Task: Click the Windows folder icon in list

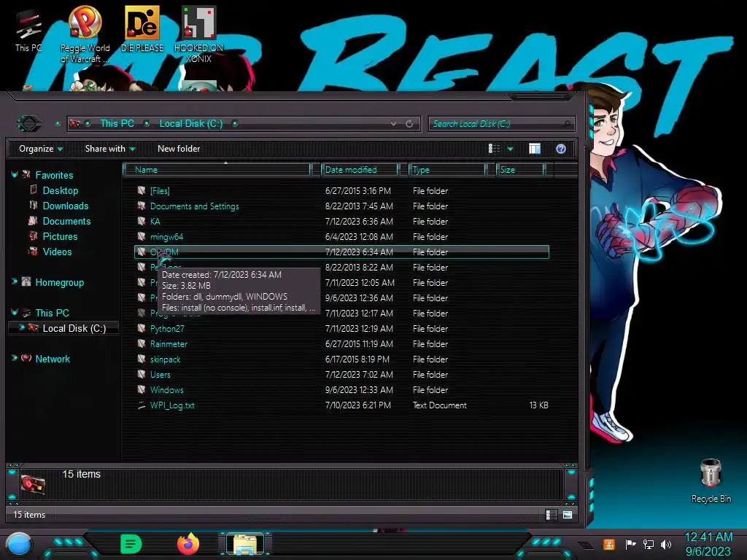Action: 142,389
